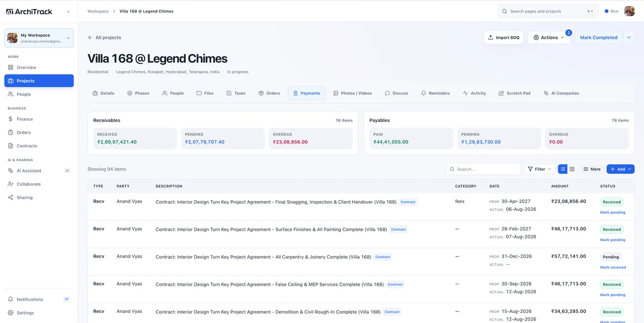This screenshot has width=644, height=323.
Task: Click the payments Search field
Action: click(484, 169)
